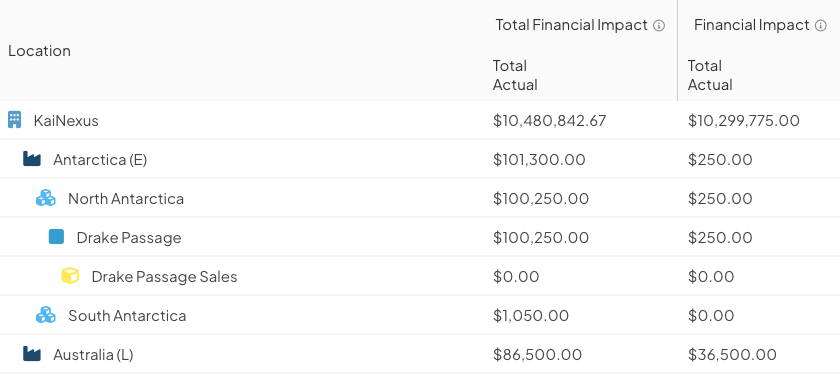Select the KaiNexus location row
This screenshot has width=840, height=379.
[420, 120]
